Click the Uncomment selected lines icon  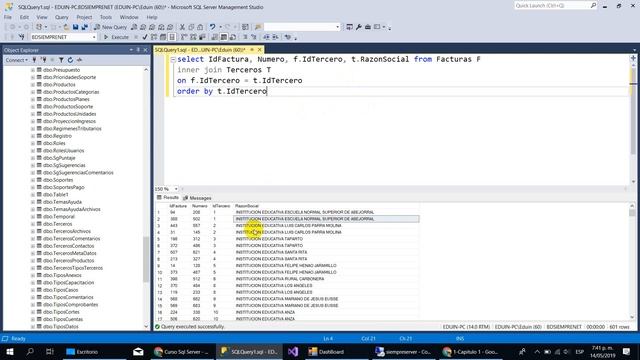[253, 37]
